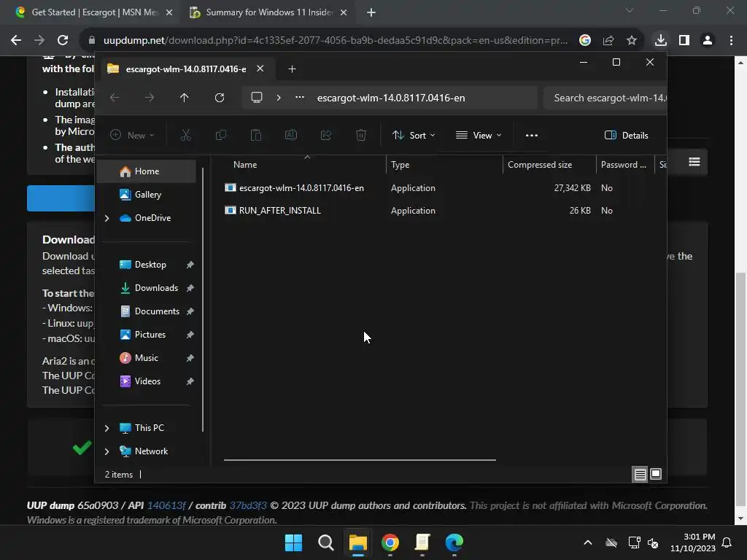Open Documents quick access folder

click(157, 311)
